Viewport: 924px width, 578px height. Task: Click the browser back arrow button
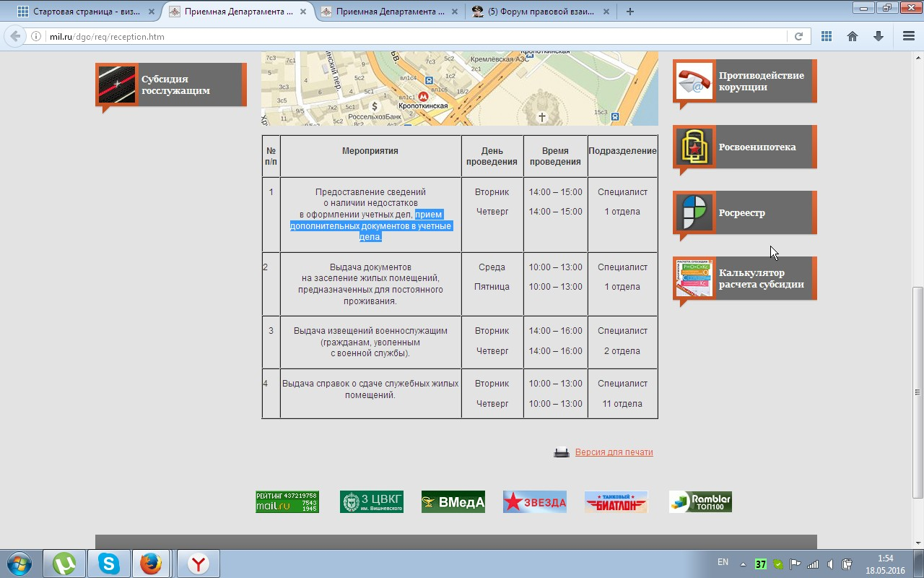click(15, 36)
